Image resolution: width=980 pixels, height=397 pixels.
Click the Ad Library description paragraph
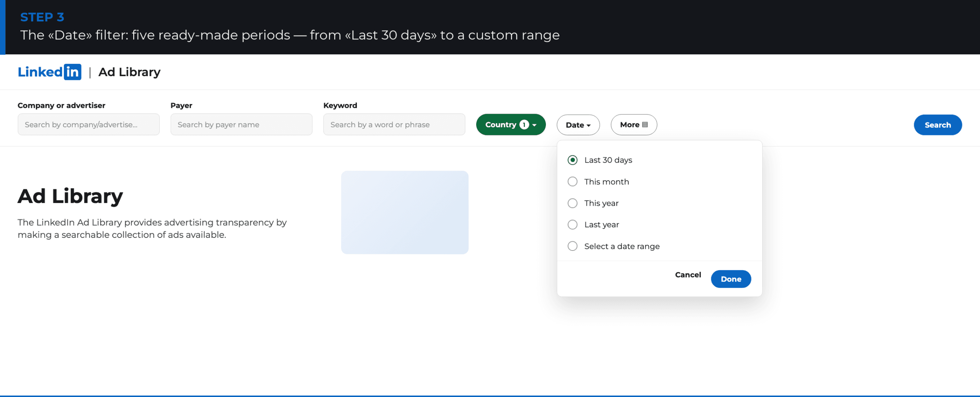(152, 228)
